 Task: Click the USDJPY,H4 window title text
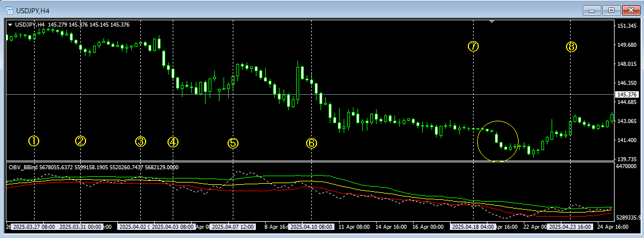(32, 10)
